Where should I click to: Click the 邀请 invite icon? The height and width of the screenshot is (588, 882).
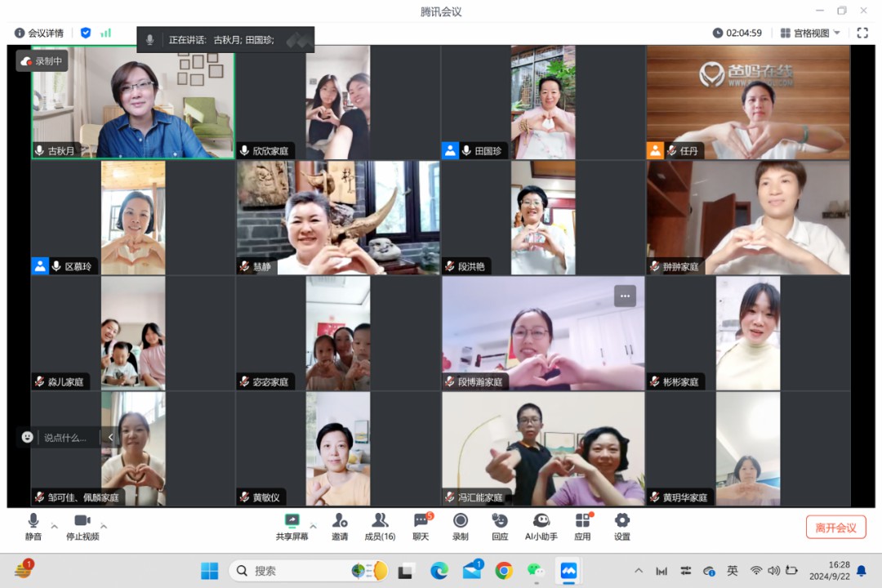coord(340,521)
